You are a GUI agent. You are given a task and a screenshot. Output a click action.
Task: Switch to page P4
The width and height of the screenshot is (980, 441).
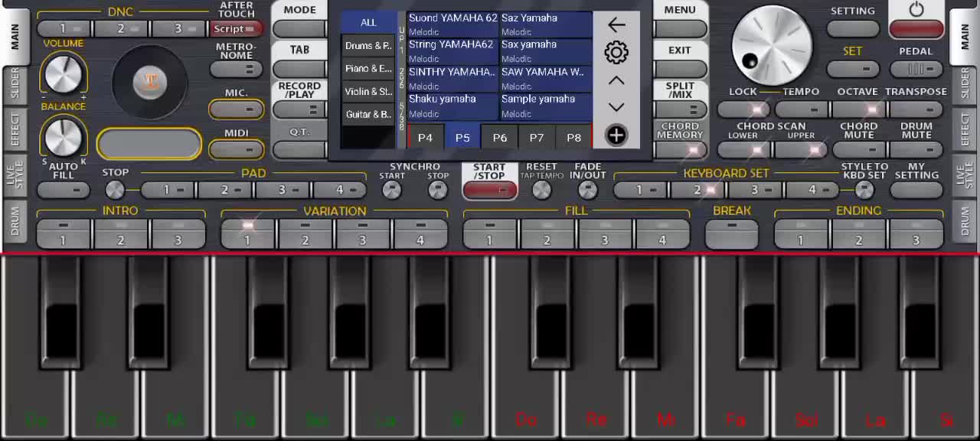425,138
